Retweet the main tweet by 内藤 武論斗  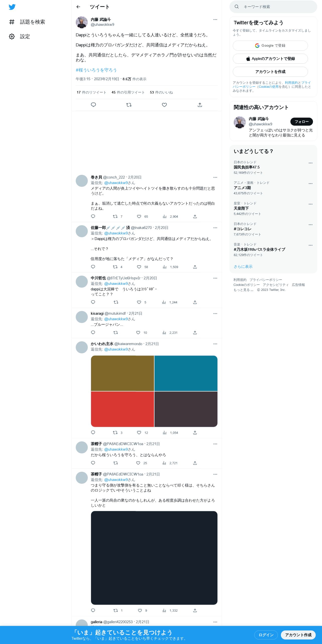[129, 105]
